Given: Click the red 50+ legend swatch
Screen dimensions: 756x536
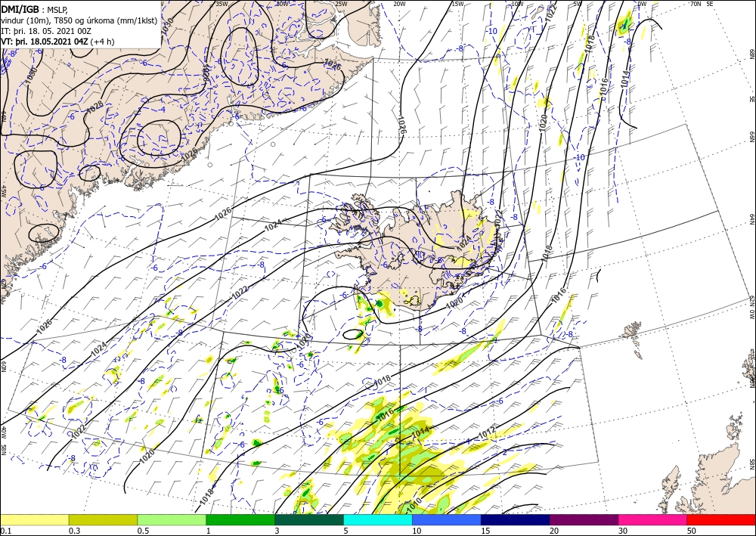Looking at the screenshot, I should pos(721,519).
